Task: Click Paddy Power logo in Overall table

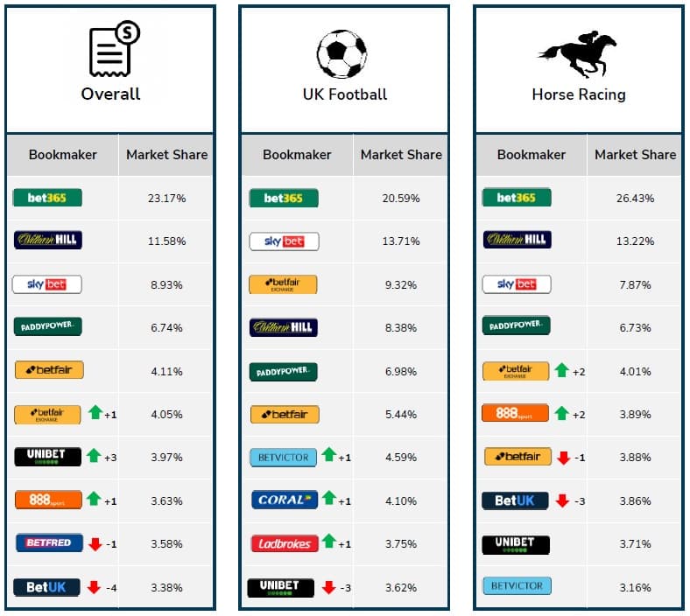Action: click(47, 326)
